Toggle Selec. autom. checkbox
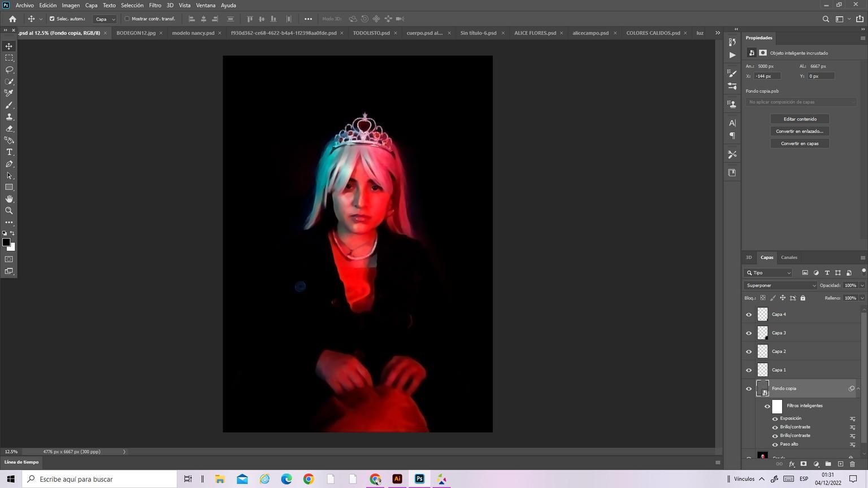868x488 pixels. [52, 19]
